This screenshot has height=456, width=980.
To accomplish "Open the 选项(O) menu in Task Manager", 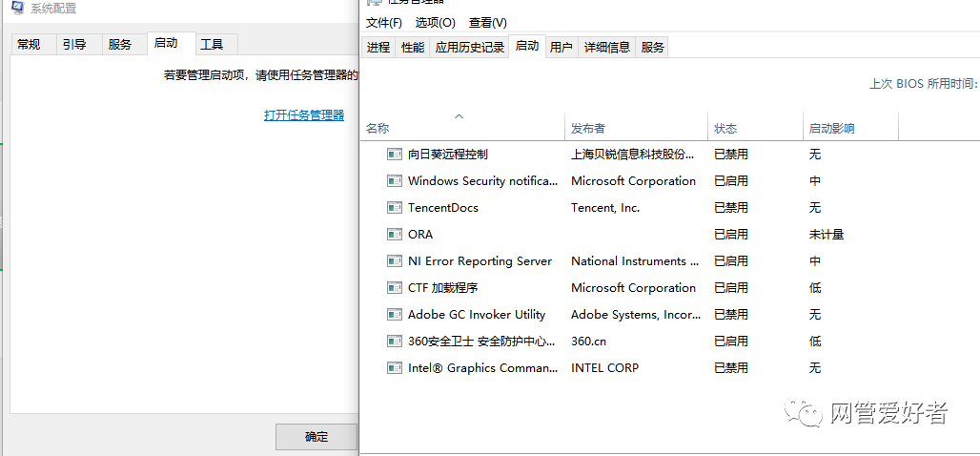I will pos(435,23).
